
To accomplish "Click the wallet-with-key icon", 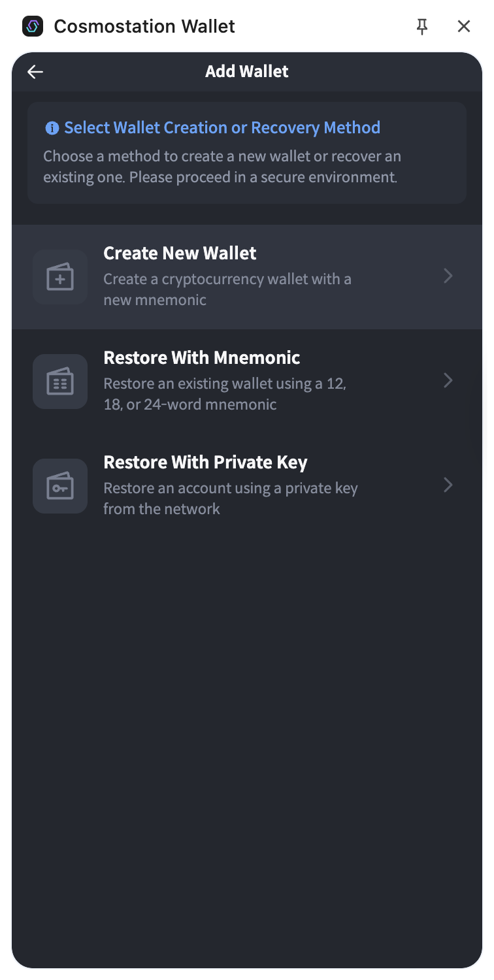I will (60, 486).
